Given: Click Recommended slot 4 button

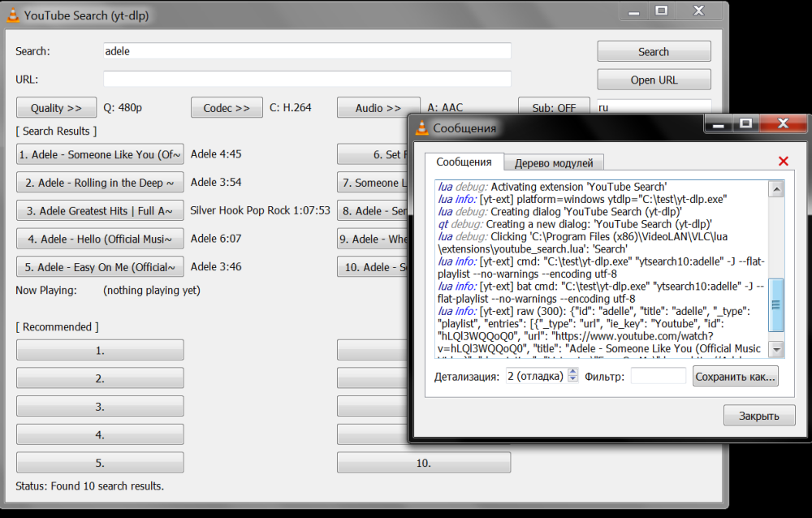Looking at the screenshot, I should [100, 434].
